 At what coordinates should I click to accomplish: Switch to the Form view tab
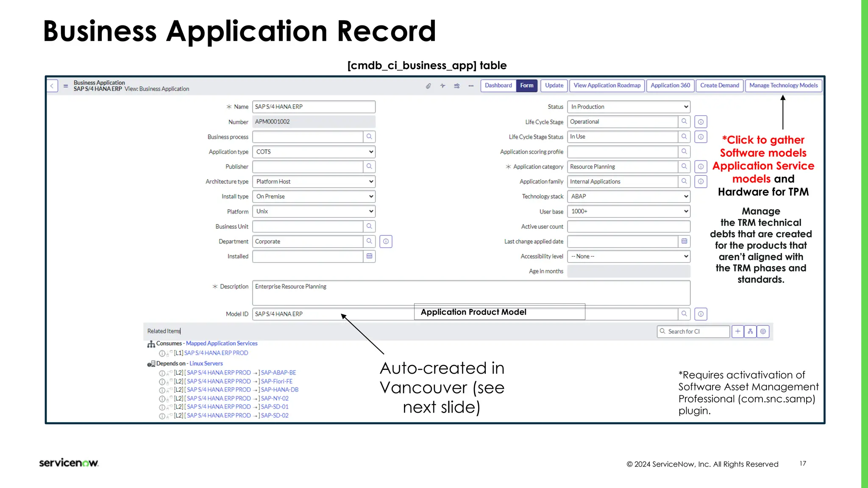527,86
